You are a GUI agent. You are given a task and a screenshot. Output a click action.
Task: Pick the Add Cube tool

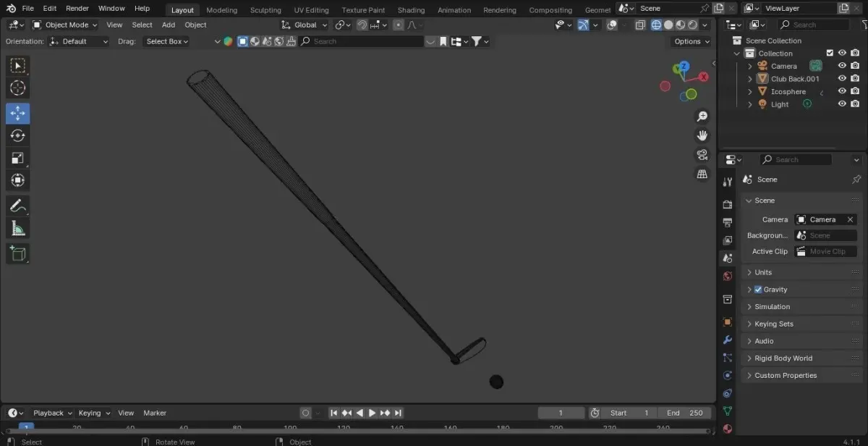(18, 253)
